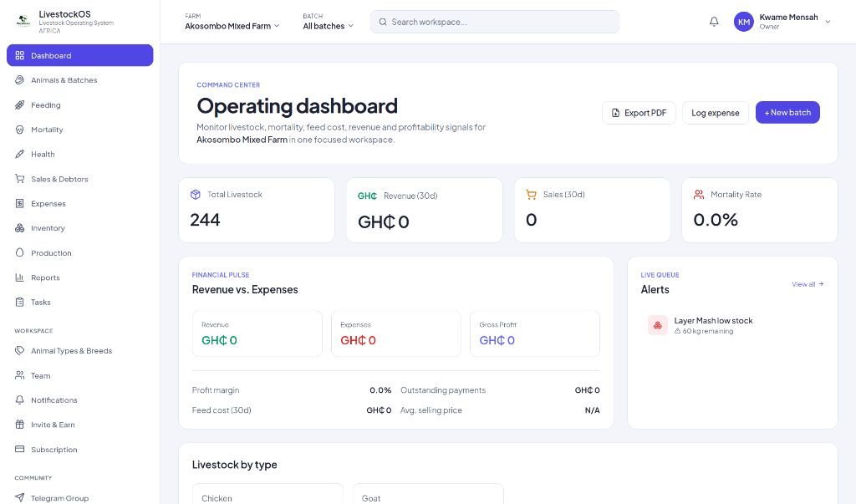Click the Log expense button

coord(716,113)
